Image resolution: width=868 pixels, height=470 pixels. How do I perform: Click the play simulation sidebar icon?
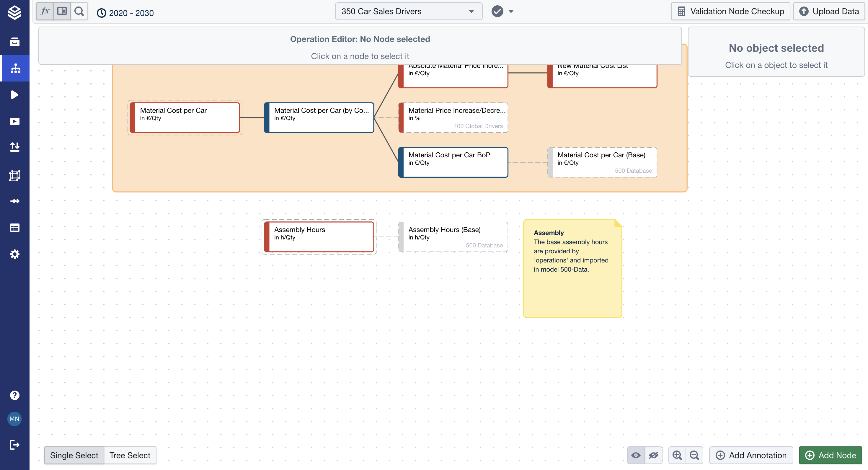click(x=15, y=95)
